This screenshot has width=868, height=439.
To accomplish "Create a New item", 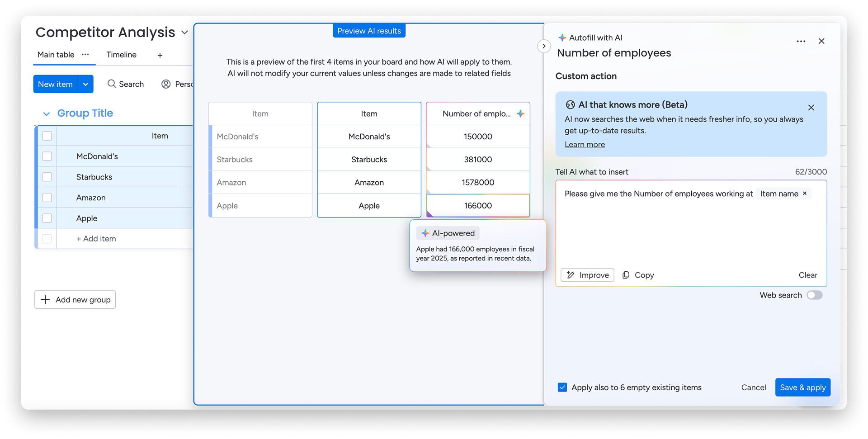I will (55, 84).
